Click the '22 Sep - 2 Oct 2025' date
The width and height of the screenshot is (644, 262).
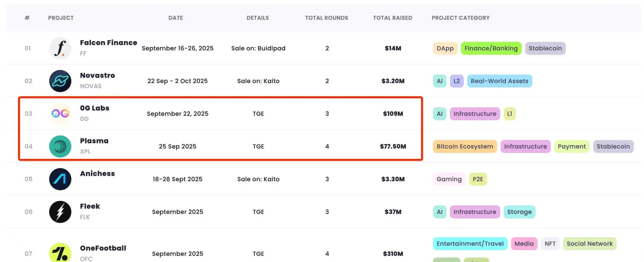(178, 81)
